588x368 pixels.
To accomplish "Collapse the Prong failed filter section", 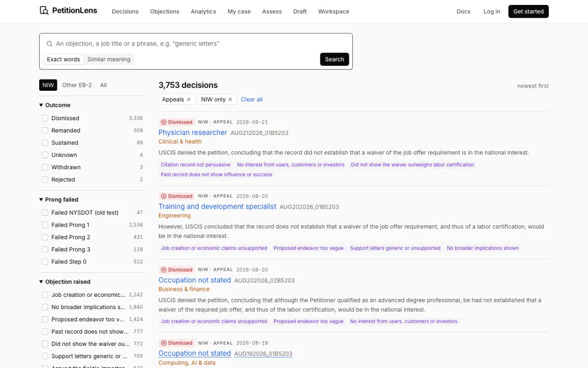I will [59, 200].
